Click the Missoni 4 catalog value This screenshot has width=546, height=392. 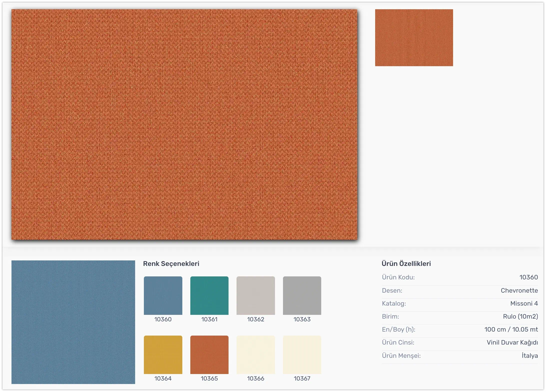pos(524,303)
